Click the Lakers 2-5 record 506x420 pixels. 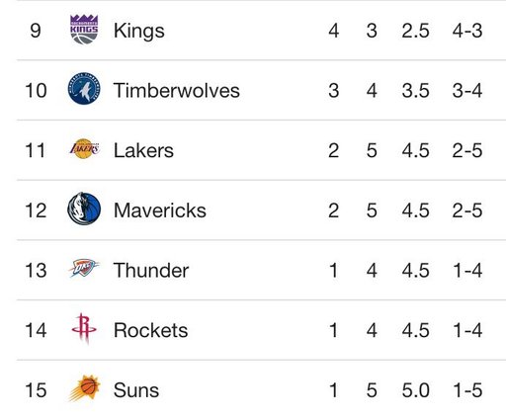click(x=467, y=150)
